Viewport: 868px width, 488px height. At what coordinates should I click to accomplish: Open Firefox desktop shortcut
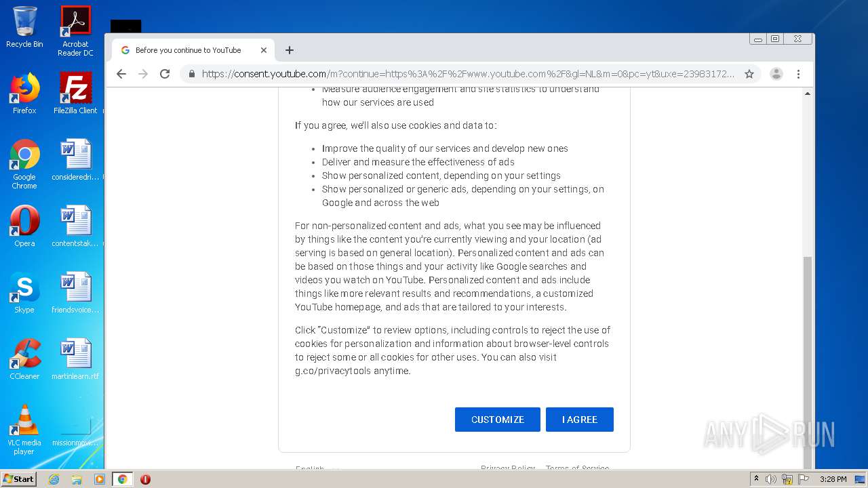24,94
